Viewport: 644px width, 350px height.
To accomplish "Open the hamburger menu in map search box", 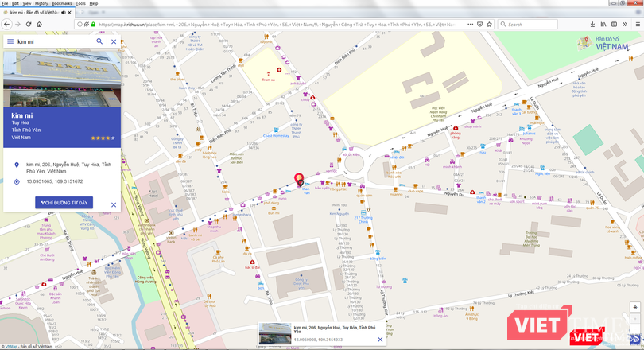I will click(10, 41).
